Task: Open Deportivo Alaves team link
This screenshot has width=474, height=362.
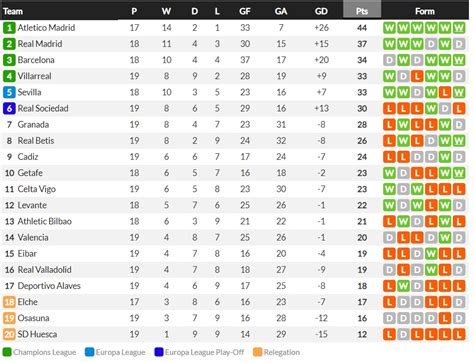Action: [49, 286]
